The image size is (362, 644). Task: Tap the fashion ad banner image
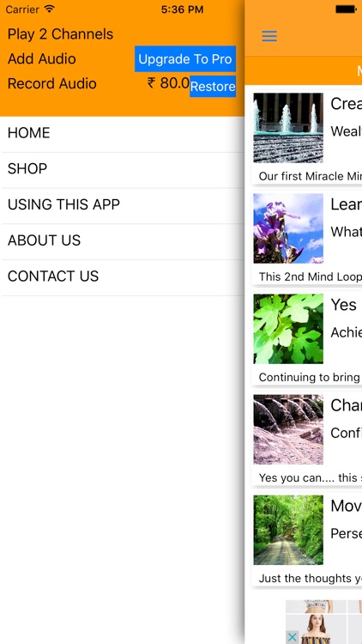click(324, 622)
